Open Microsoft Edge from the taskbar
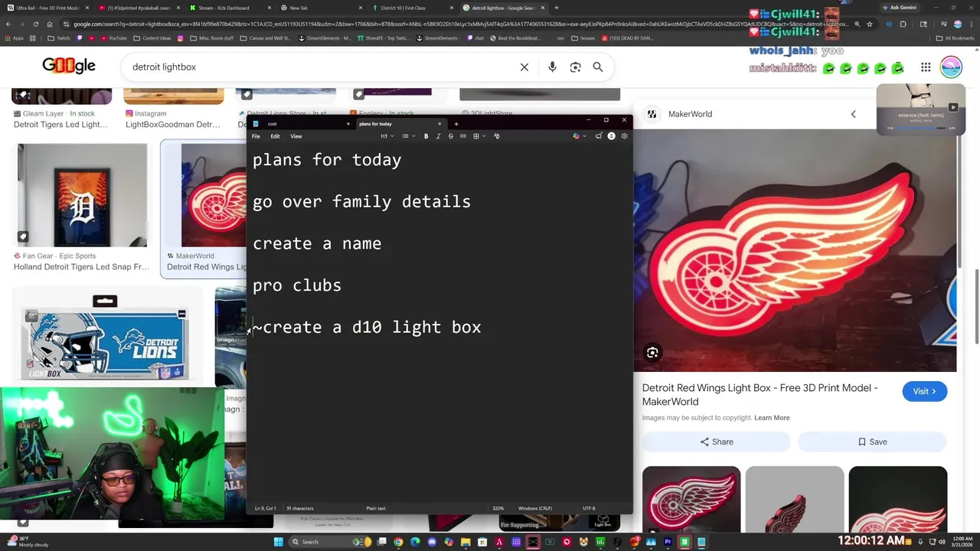 [415, 542]
